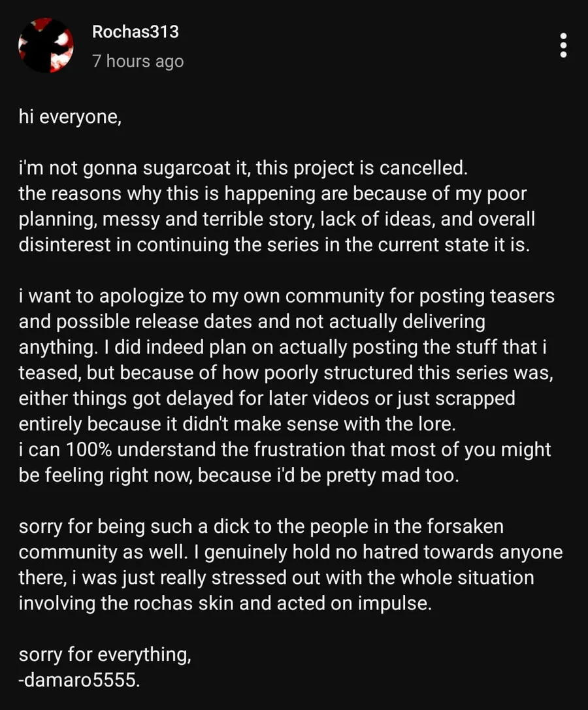Click the "hi everyone," greeting line
Screen dimensions: 588x710
tap(70, 120)
